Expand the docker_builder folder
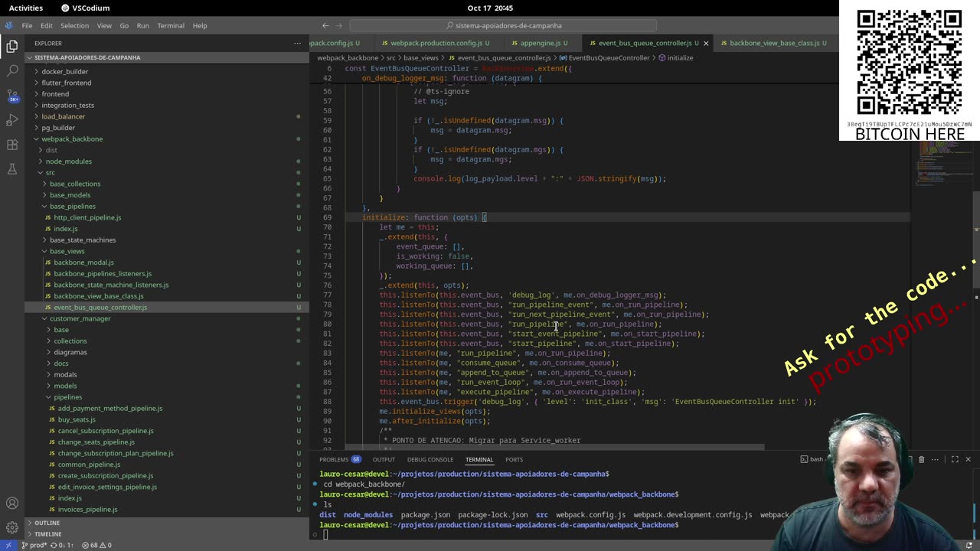This screenshot has height=551, width=980. [x=64, y=71]
